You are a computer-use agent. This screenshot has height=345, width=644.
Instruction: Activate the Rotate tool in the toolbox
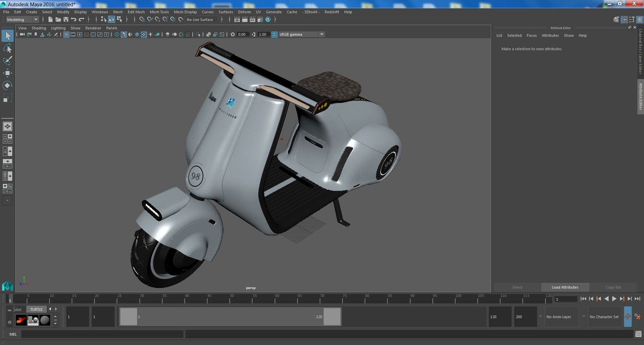pos(7,85)
